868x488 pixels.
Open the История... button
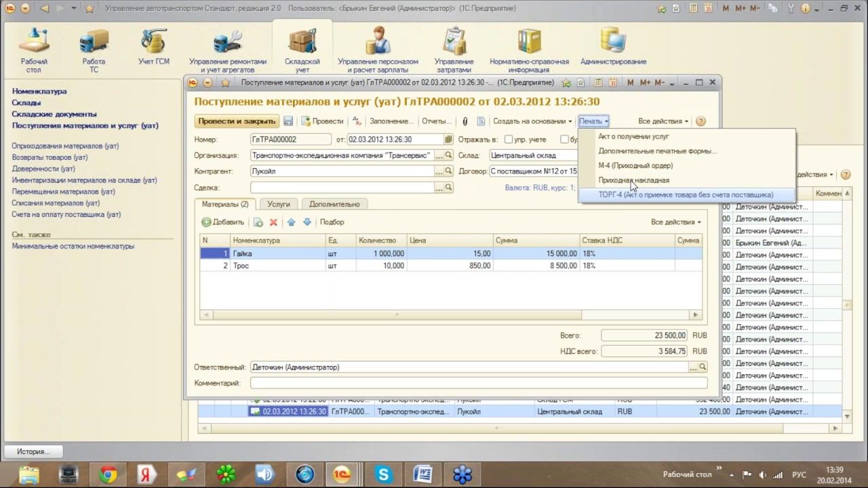tap(34, 451)
